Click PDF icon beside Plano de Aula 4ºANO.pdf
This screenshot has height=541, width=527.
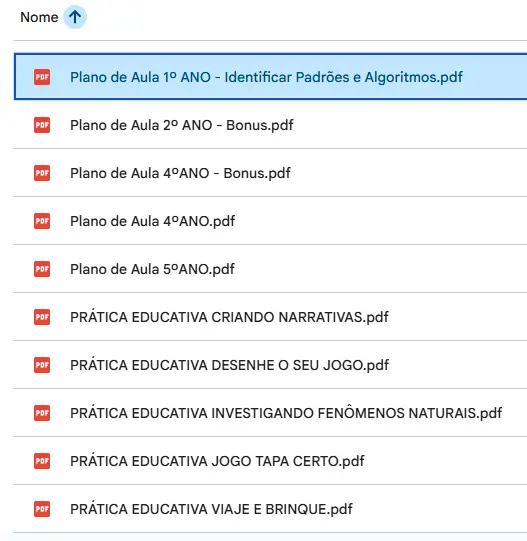coord(42,221)
